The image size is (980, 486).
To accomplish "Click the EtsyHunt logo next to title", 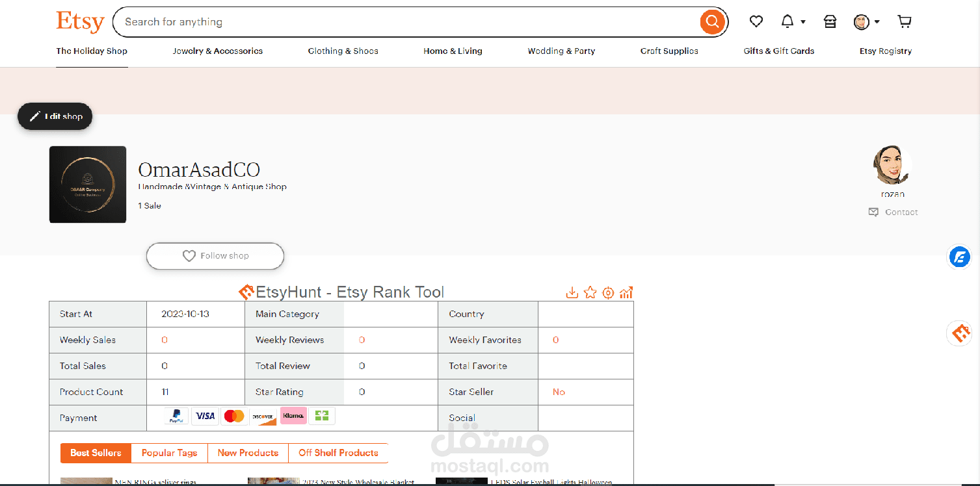I will (x=246, y=292).
